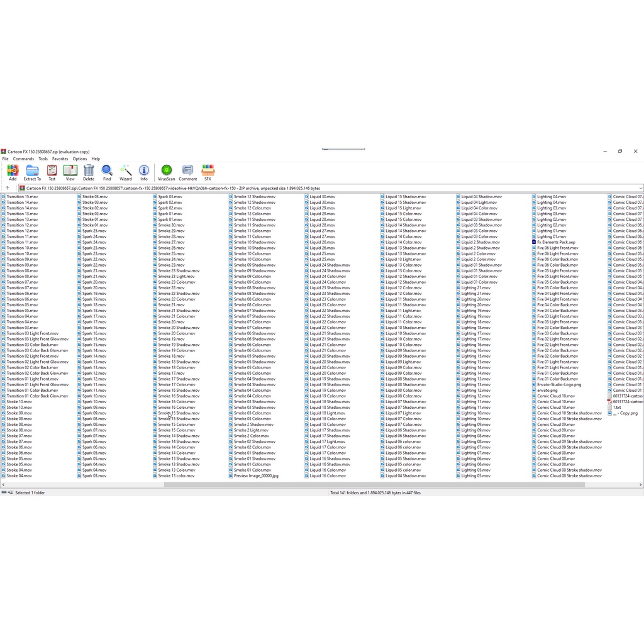Open the Favorites menu
Image resolution: width=644 pixels, height=644 pixels.
pos(60,159)
